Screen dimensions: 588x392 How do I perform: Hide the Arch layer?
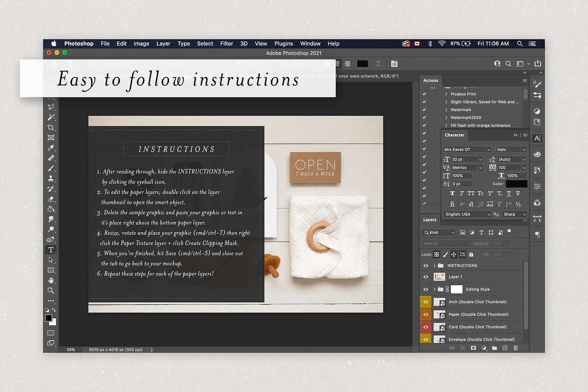425,302
